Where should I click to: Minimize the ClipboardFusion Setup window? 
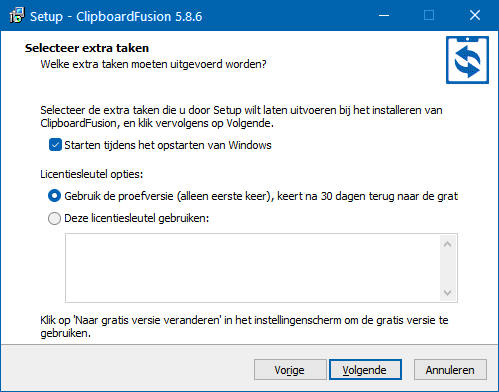[x=384, y=16]
